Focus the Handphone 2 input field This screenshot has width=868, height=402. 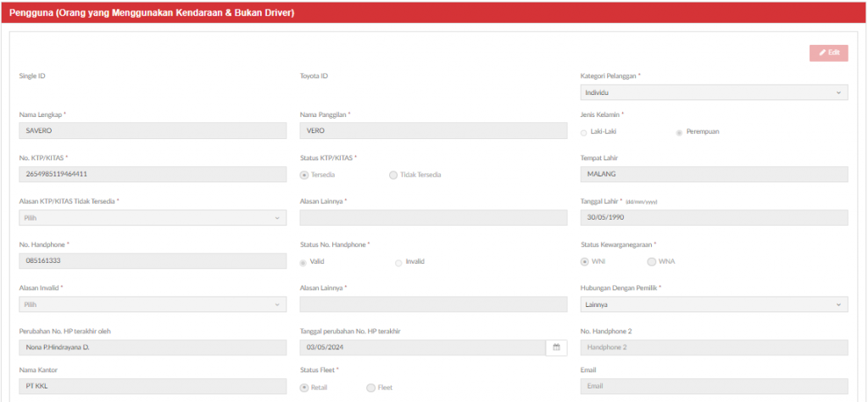(714, 347)
